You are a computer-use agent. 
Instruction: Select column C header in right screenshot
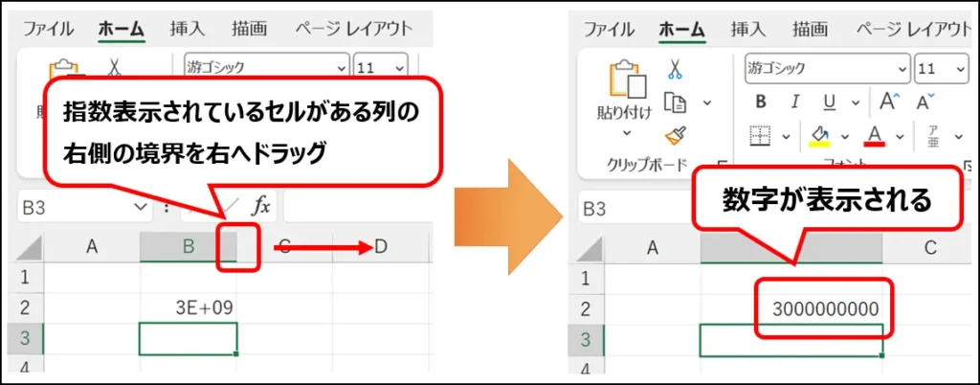pos(930,248)
